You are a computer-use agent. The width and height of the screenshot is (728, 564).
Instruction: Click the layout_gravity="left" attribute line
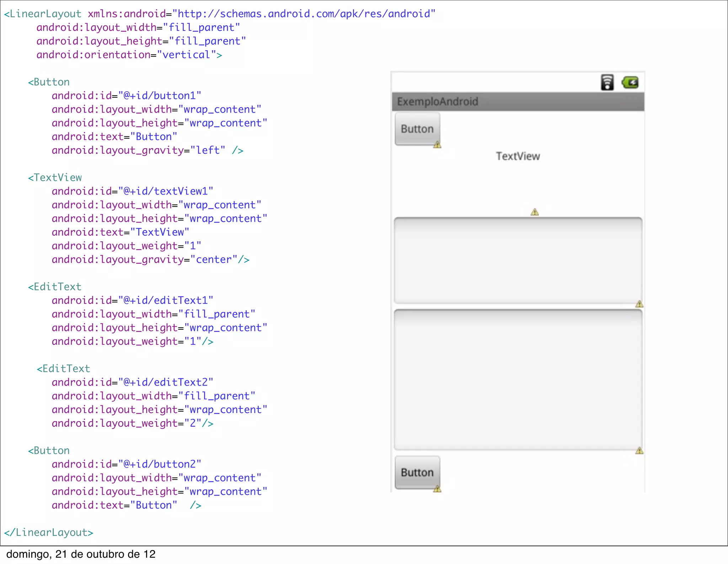pyautogui.click(x=147, y=150)
